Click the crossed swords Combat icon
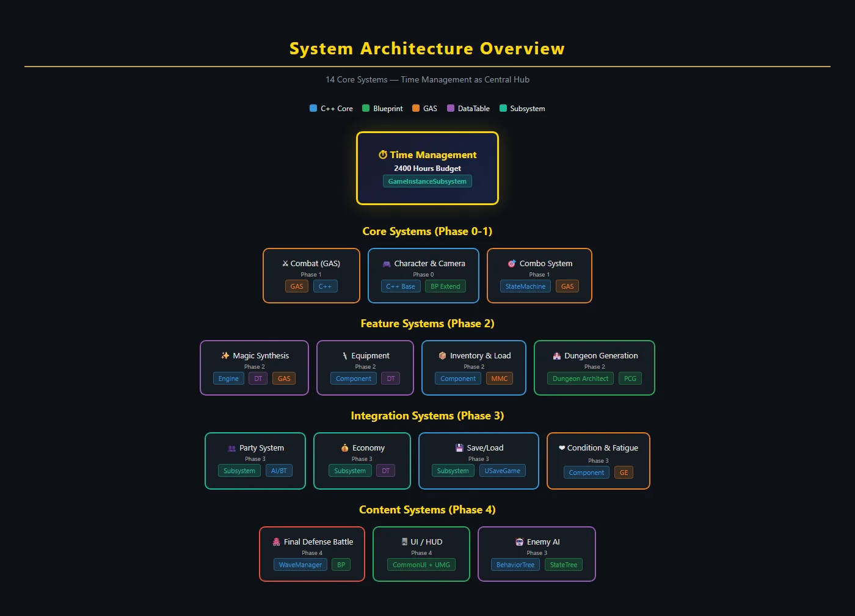Image resolution: width=855 pixels, height=616 pixels. coord(285,264)
